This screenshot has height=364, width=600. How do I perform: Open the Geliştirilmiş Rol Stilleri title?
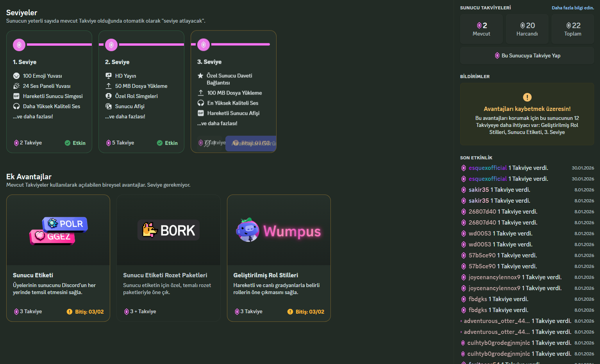266,275
